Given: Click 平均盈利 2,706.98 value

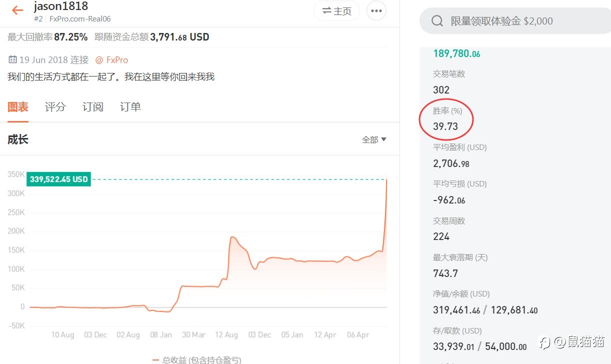Looking at the screenshot, I should (451, 163).
